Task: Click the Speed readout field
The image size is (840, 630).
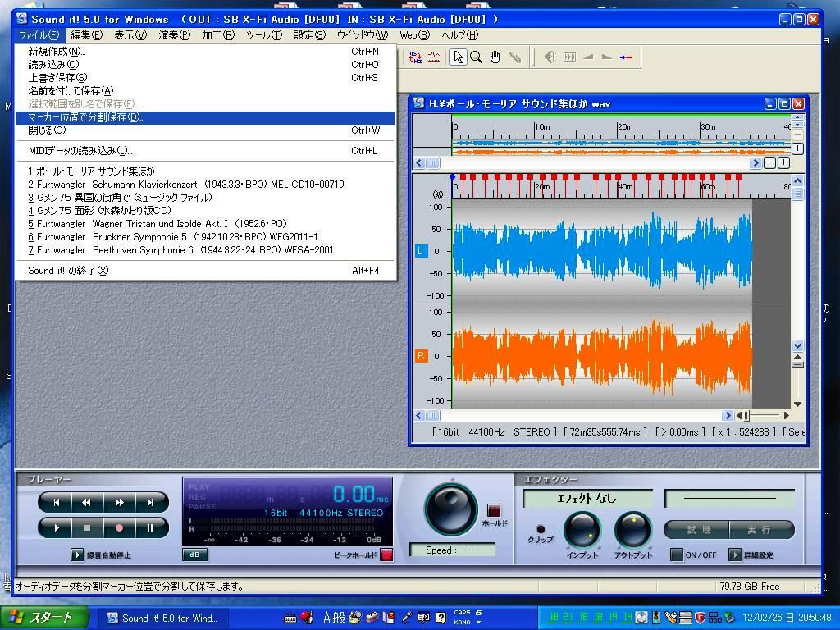Action: click(452, 550)
